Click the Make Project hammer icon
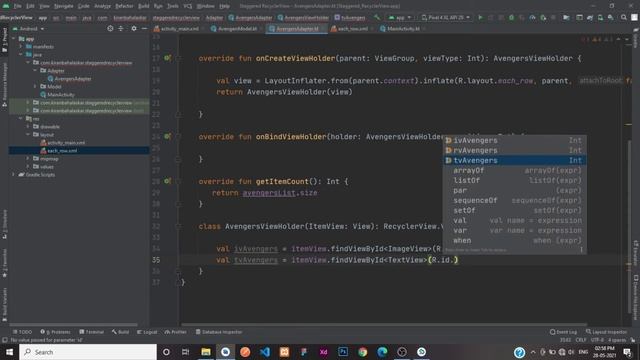 pyautogui.click(x=377, y=18)
